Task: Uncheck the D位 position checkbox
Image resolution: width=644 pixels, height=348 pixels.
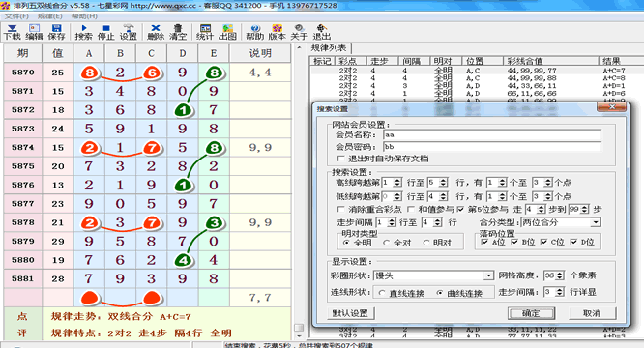Action: (x=573, y=242)
